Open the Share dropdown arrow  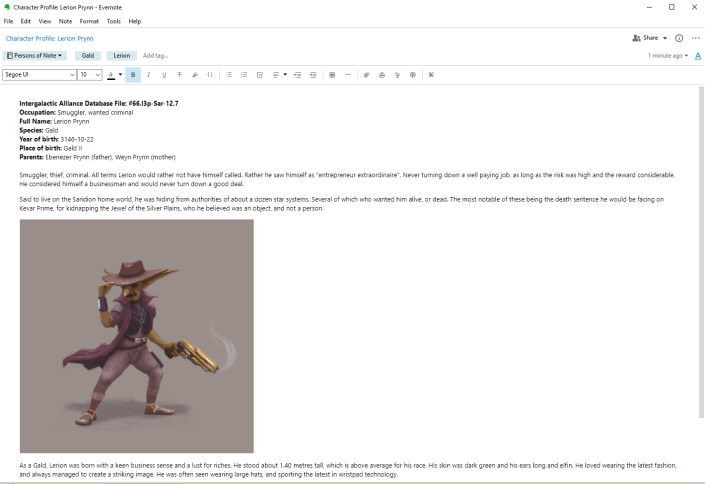pyautogui.click(x=665, y=38)
